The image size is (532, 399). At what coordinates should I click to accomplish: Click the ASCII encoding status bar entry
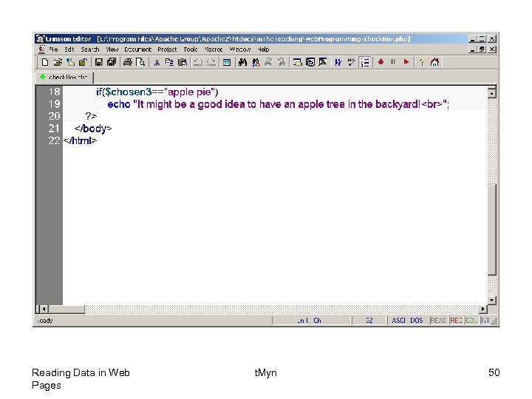[399, 321]
